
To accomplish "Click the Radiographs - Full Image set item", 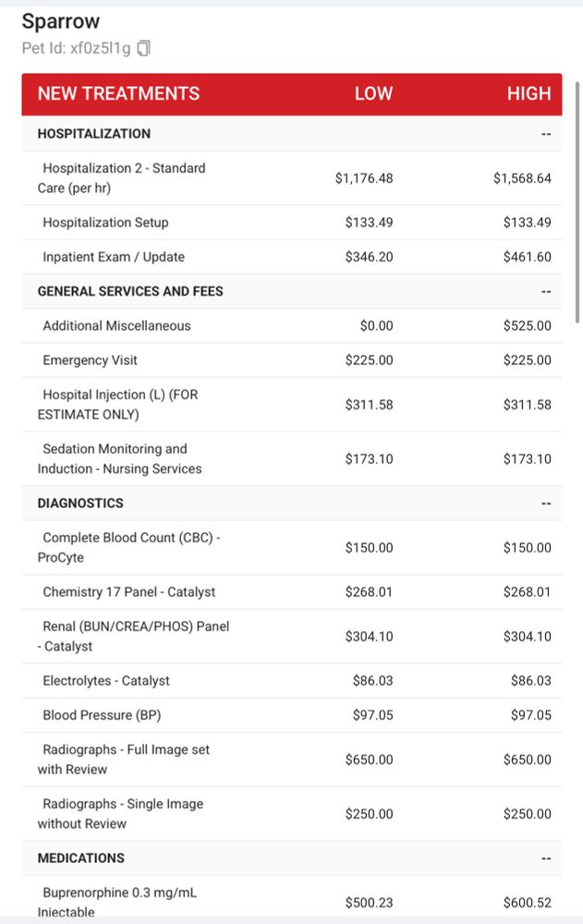I will click(x=126, y=760).
